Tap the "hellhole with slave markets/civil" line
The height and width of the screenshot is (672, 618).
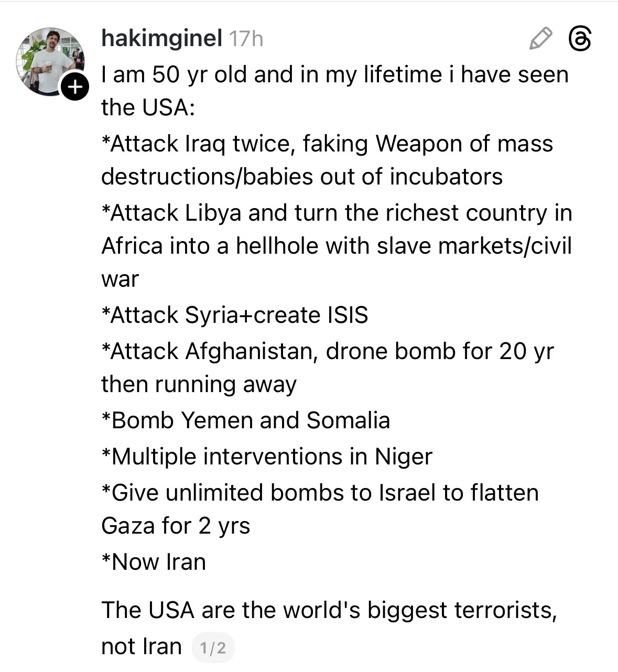336,246
